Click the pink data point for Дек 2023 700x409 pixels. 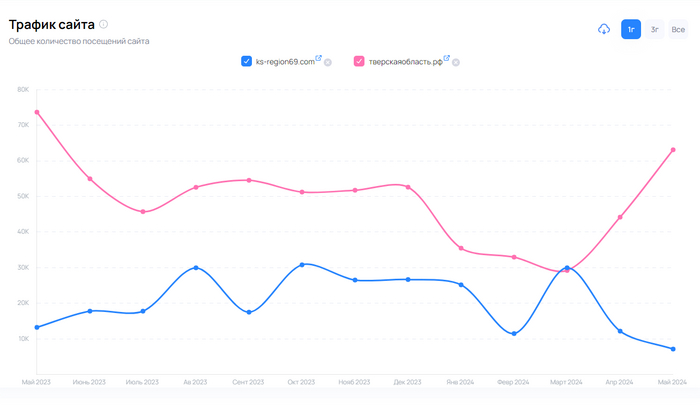point(408,187)
